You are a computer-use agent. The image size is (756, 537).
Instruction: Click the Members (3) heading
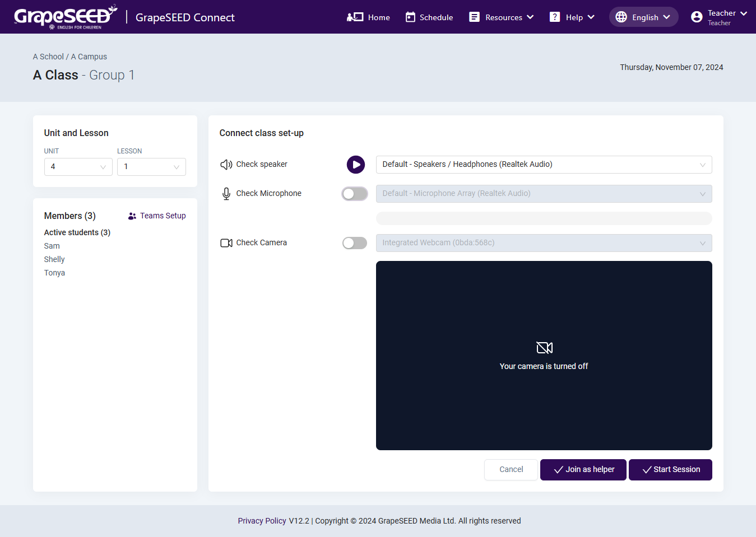70,216
